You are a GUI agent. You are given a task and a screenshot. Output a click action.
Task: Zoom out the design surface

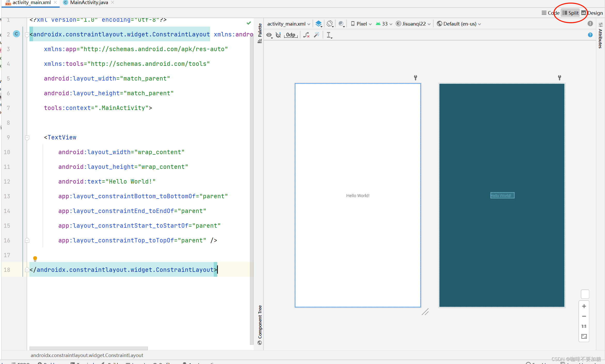(584, 316)
